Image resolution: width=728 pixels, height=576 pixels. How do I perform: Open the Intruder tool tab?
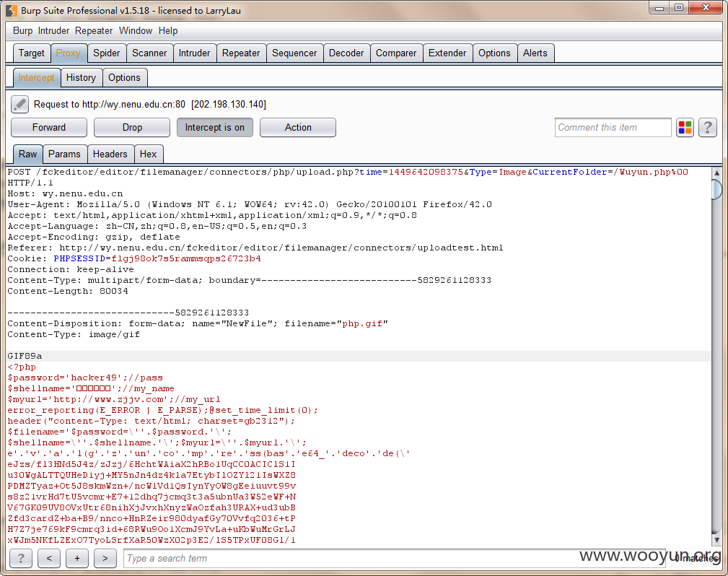coord(195,53)
